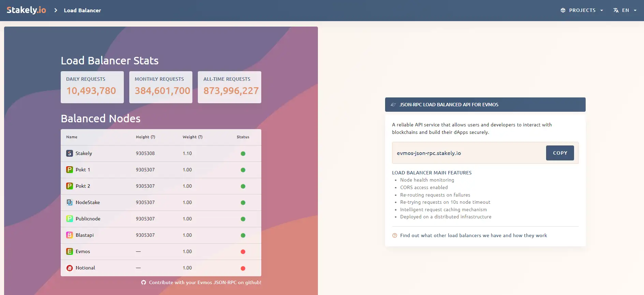Click the Evmos node icon

click(70, 251)
